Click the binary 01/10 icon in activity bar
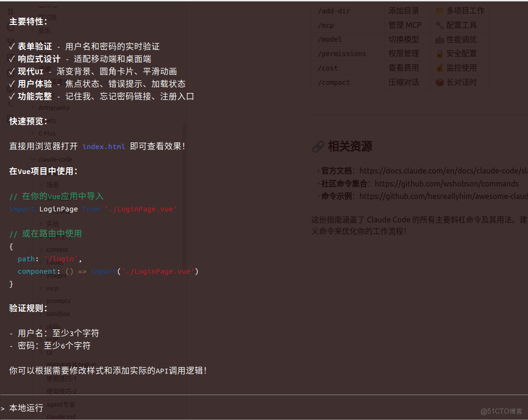The height and width of the screenshot is (420, 528). pyautogui.click(x=11, y=12)
